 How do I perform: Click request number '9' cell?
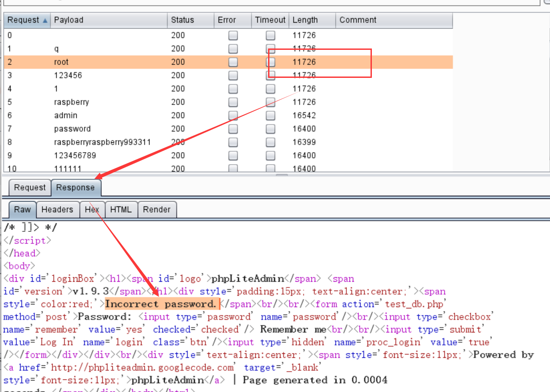pos(10,156)
